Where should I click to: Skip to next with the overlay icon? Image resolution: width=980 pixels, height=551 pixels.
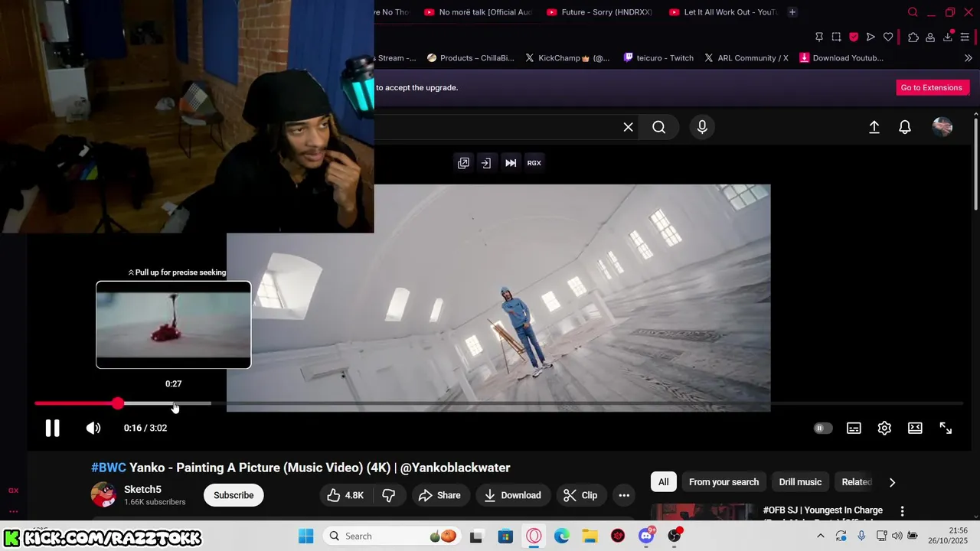click(x=511, y=163)
